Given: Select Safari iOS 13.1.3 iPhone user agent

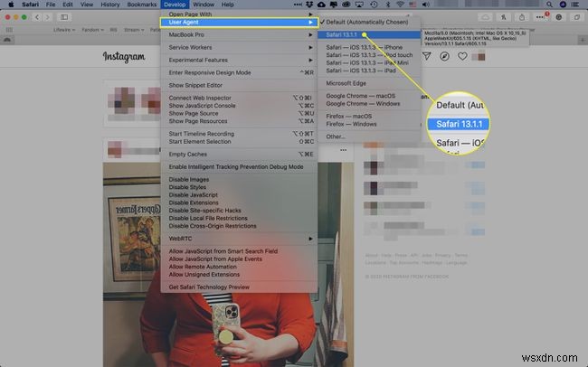Looking at the screenshot, I should (x=369, y=47).
